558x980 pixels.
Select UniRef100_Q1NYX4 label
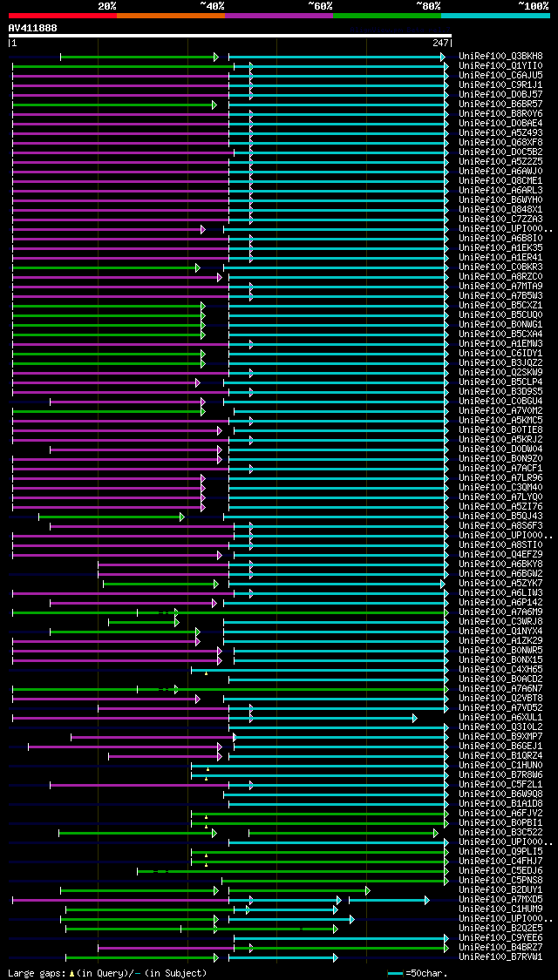coord(500,632)
